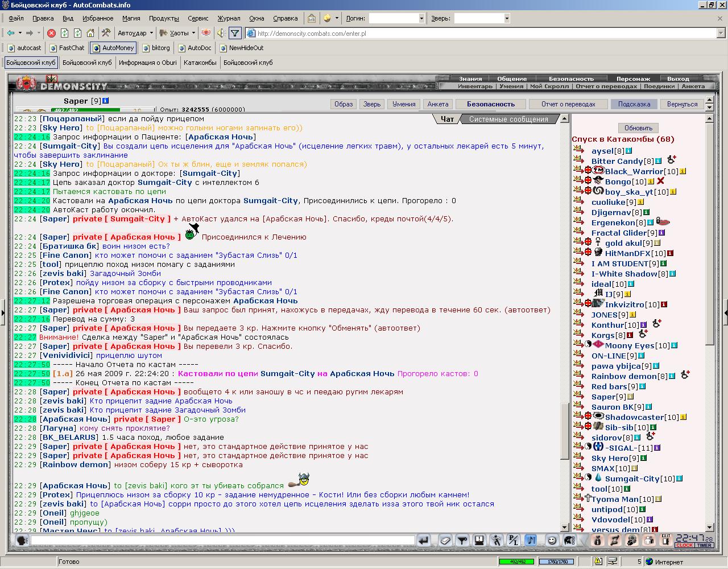Switch to Системные сообщения tab
This screenshot has height=569, width=728.
pos(508,119)
